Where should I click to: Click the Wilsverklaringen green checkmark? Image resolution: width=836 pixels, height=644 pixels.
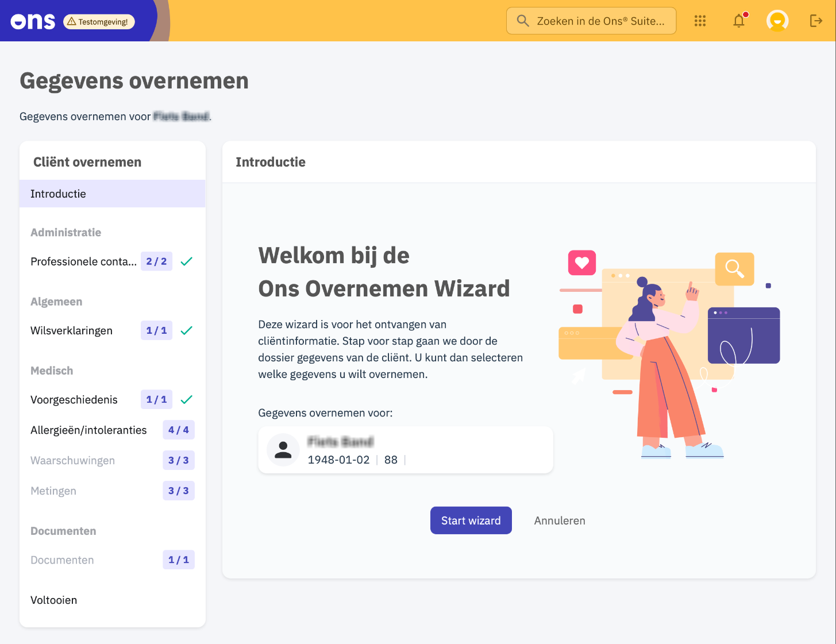(186, 330)
